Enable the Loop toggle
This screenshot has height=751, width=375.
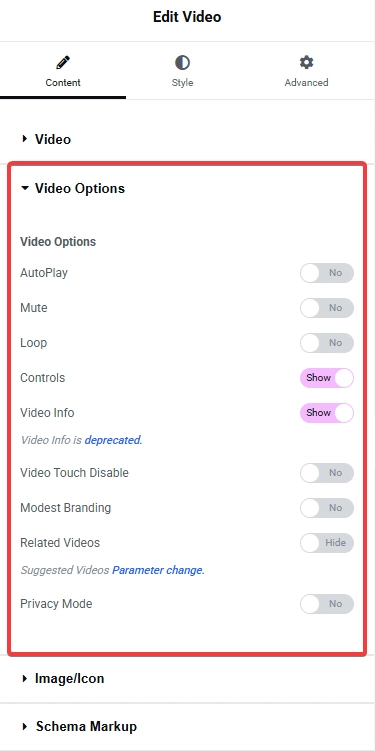point(327,343)
